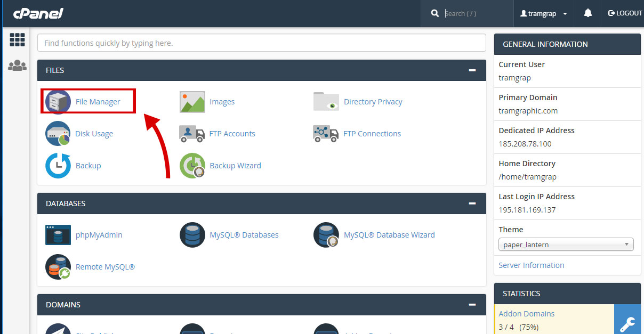Viewport: 644px width, 334px height.
Task: Focus the 'Find functions quickly' search field
Action: tap(261, 43)
